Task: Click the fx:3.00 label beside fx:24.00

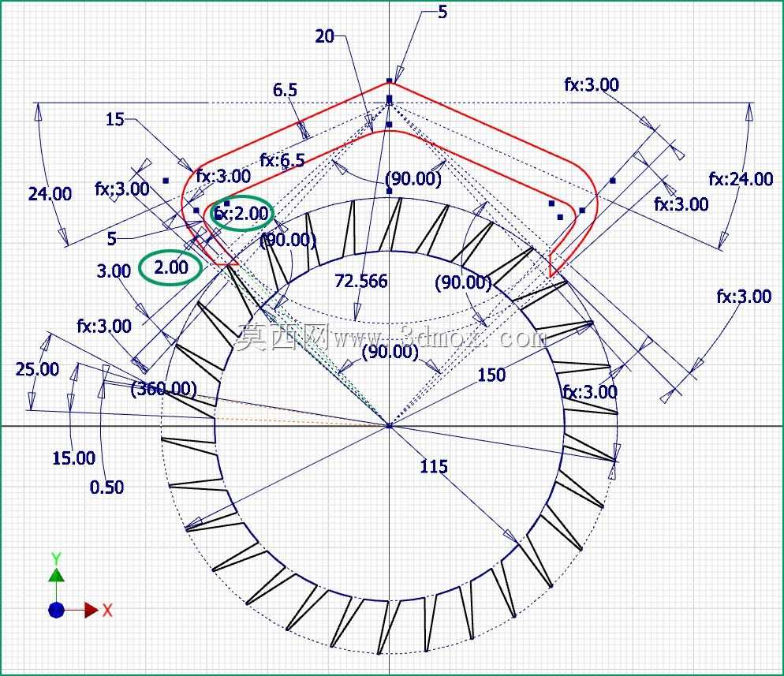Action: [x=681, y=204]
